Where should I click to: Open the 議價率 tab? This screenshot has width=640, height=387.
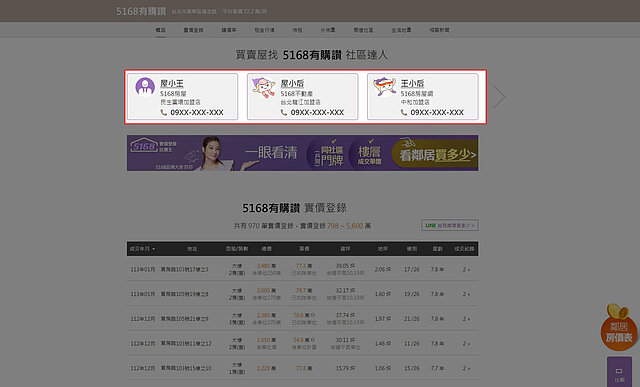(x=229, y=30)
